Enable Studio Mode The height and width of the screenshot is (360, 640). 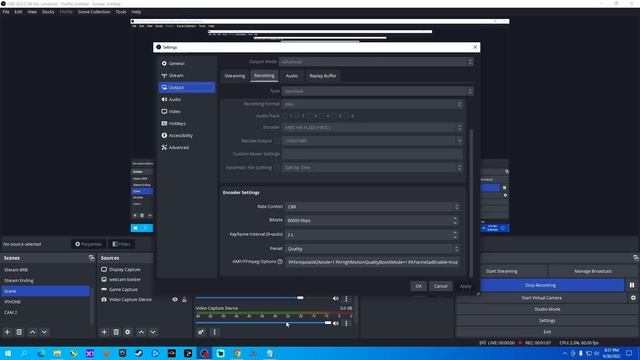tap(547, 309)
